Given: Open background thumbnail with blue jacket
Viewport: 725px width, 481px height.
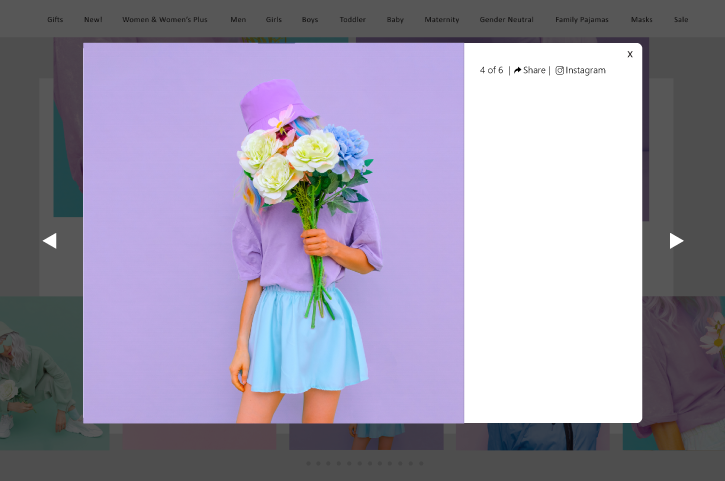Looking at the screenshot, I should [533, 436].
